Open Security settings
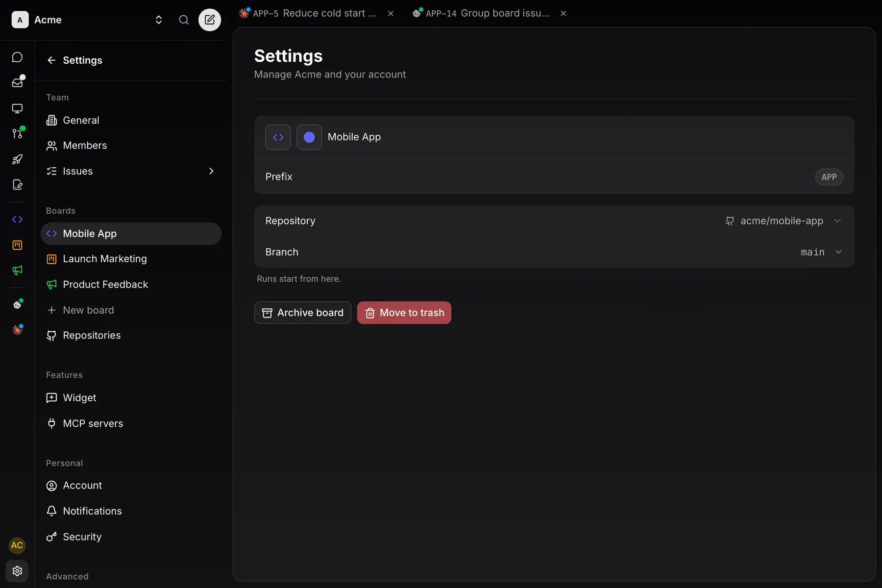882x588 pixels. point(131,537)
